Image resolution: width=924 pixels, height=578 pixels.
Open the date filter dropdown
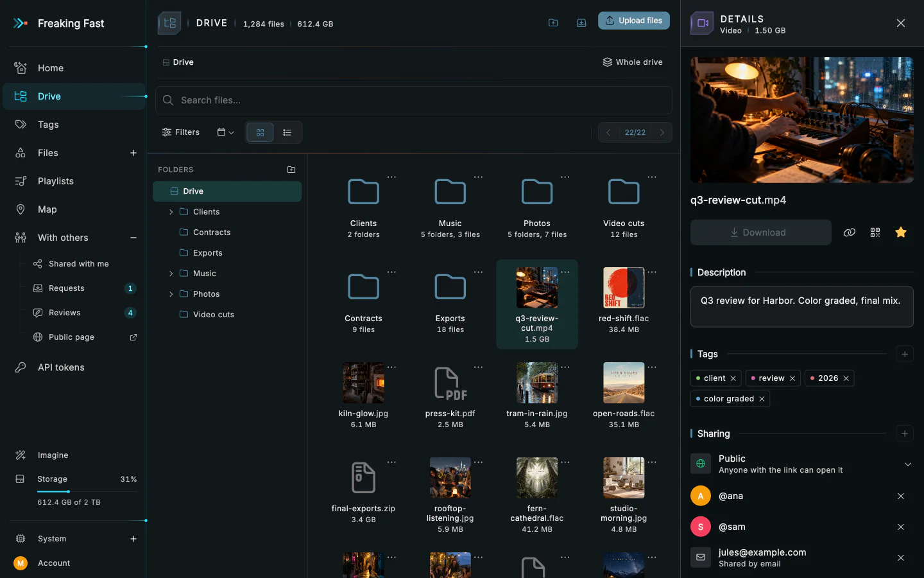225,132
